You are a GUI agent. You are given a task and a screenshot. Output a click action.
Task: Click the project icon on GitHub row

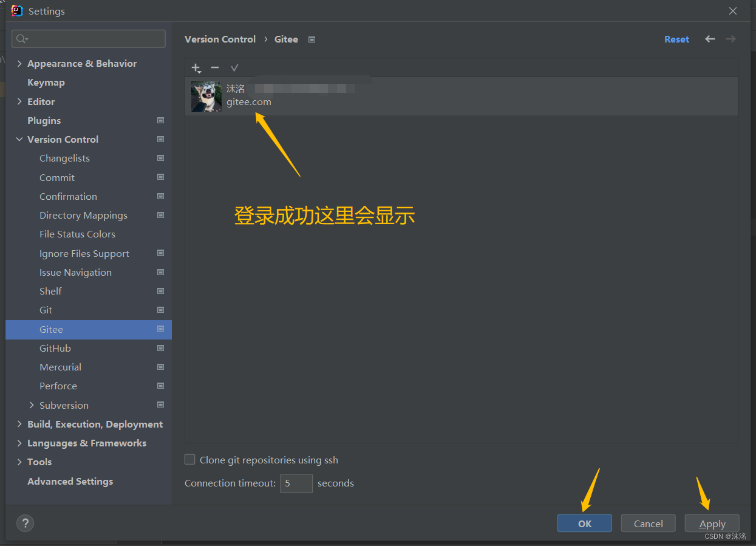160,348
